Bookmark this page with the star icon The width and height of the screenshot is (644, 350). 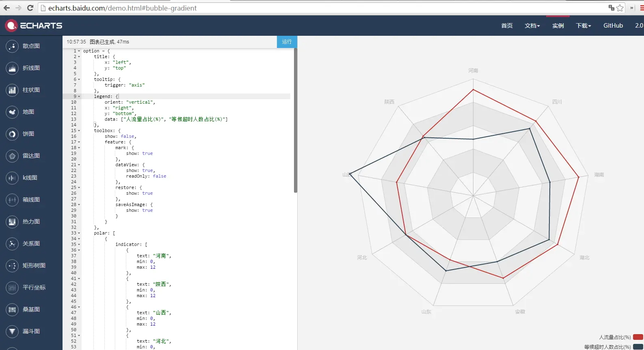coord(620,8)
